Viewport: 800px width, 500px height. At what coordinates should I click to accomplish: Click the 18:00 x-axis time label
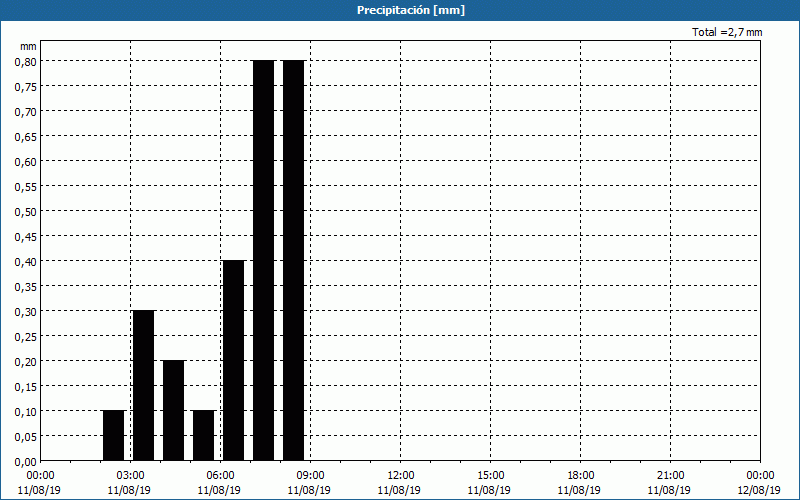click(x=580, y=476)
